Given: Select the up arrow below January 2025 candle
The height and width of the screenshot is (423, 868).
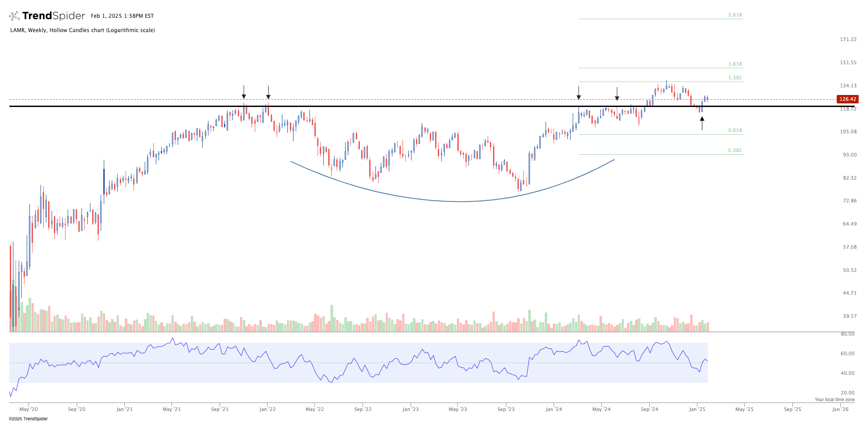Looking at the screenshot, I should coord(702,123).
